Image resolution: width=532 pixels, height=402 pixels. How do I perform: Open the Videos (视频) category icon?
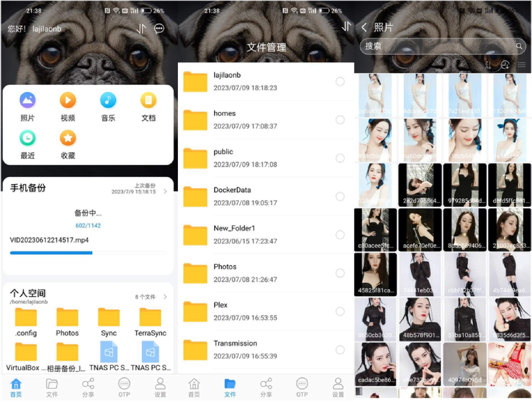click(x=68, y=100)
